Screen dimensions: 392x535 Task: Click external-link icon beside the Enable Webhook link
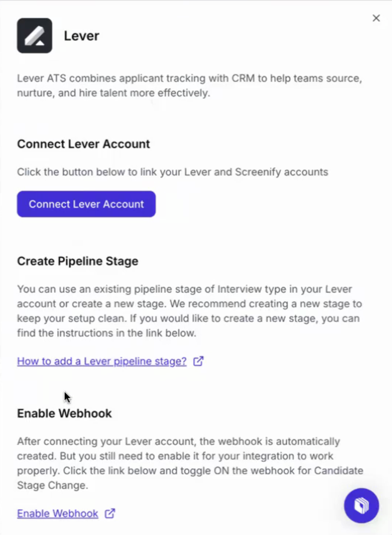[x=110, y=514]
